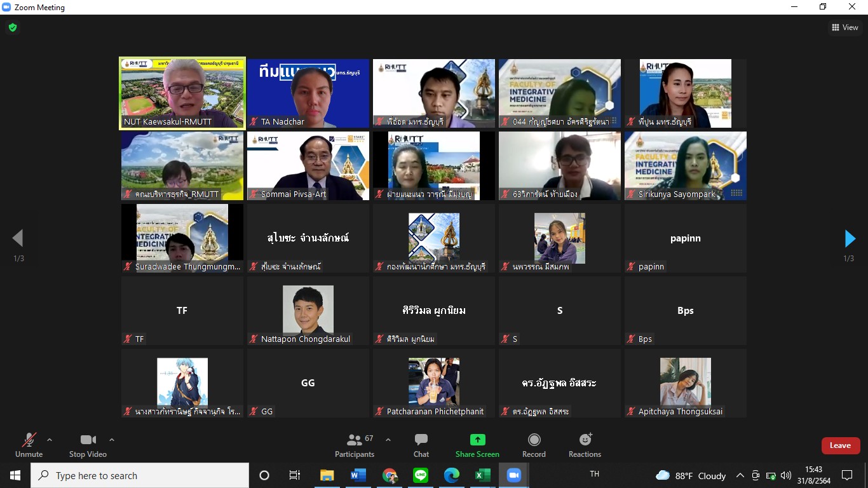Viewport: 868px width, 488px height.
Task: Unmute the microphone
Action: tap(29, 445)
